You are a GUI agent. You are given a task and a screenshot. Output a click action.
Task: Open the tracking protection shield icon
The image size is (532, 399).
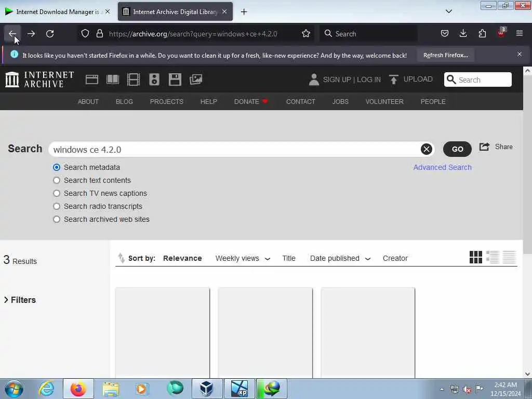(85, 34)
